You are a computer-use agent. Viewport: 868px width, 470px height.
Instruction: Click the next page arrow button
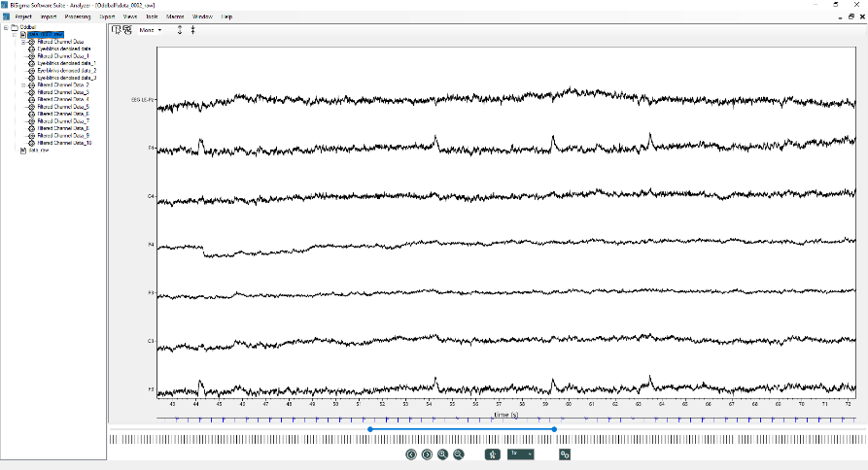[x=427, y=454]
